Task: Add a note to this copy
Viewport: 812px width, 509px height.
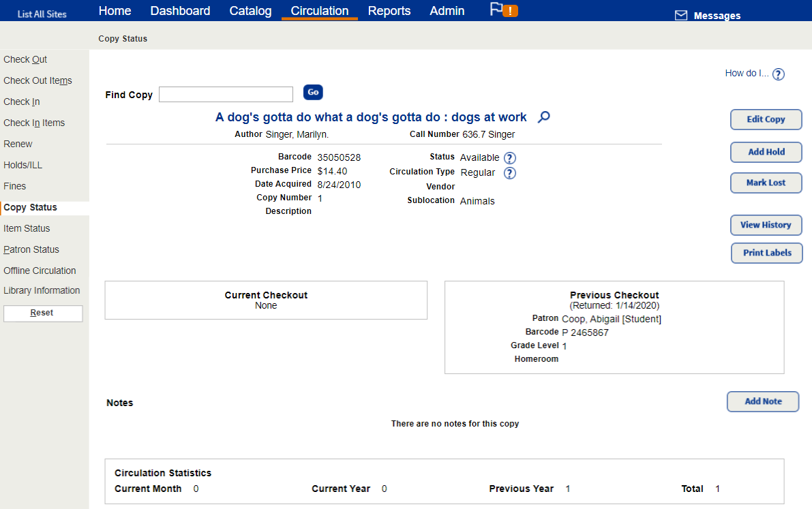Action: click(x=763, y=401)
